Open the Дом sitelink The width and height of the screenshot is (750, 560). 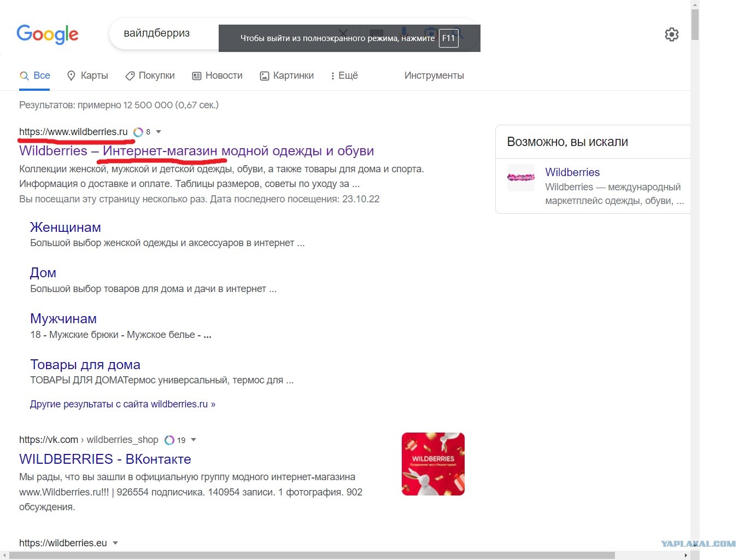[43, 273]
